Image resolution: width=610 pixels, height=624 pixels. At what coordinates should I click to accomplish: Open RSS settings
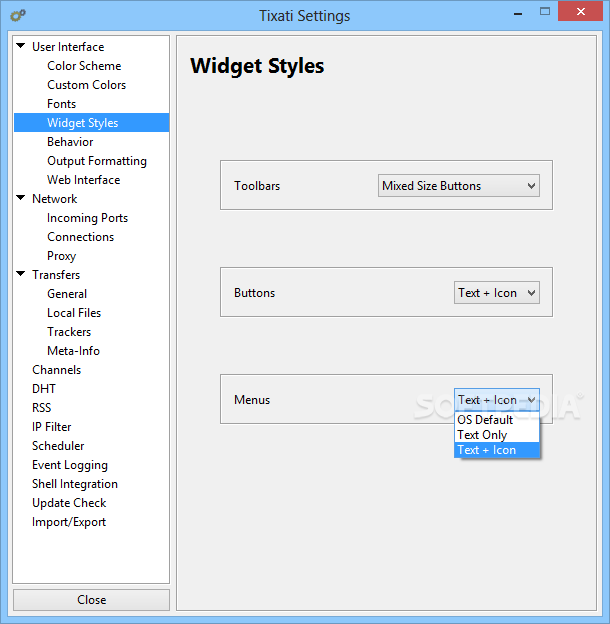tap(41, 408)
